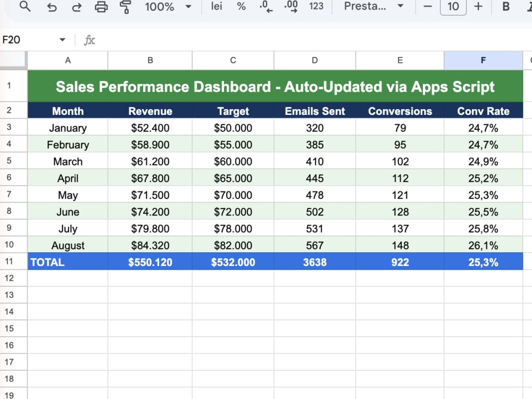Select the April cell
This screenshot has height=399, width=532.
(x=68, y=178)
